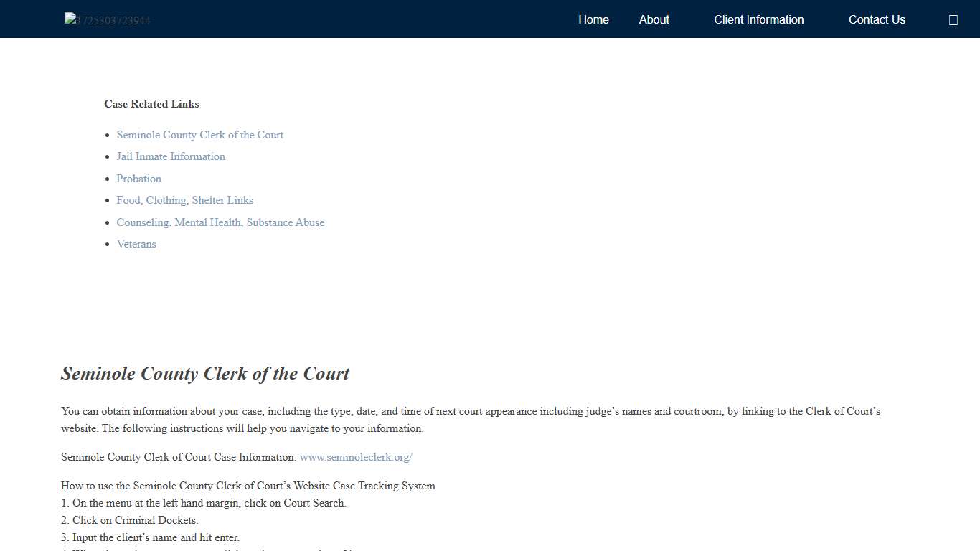This screenshot has height=551, width=980.
Task: Click the search icon in the navigation bar
Action: click(x=953, y=19)
